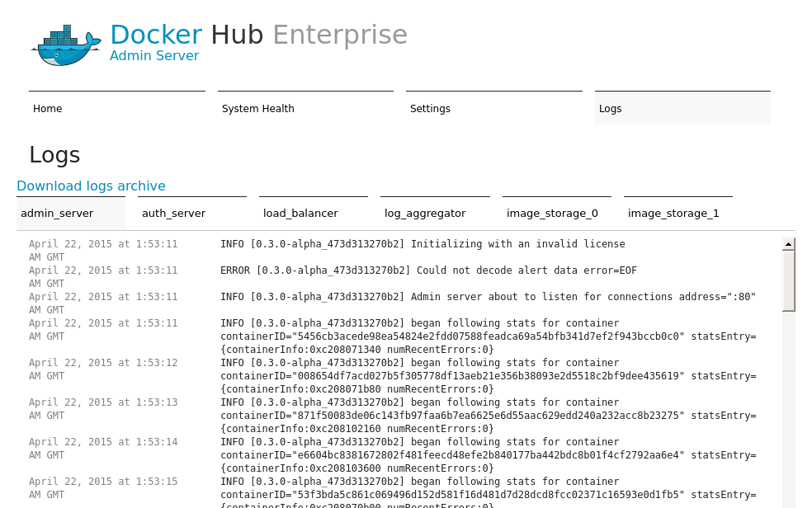Open image_storage_1 logs tab
Viewport: 812px width, 508px height.
[677, 213]
